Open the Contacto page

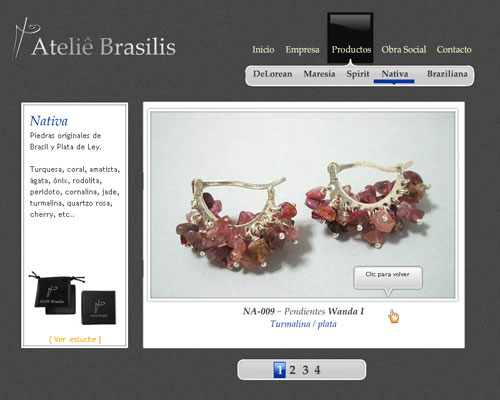[454, 50]
